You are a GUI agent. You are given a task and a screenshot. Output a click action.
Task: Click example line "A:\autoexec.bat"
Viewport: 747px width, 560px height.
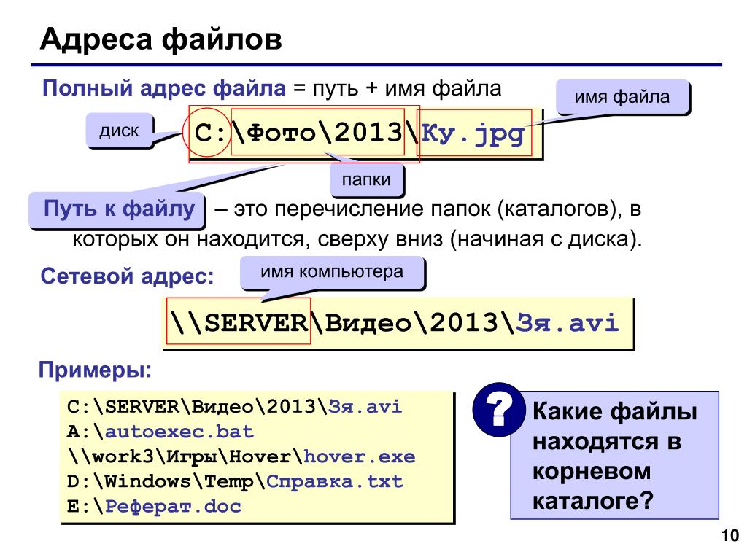(x=160, y=432)
